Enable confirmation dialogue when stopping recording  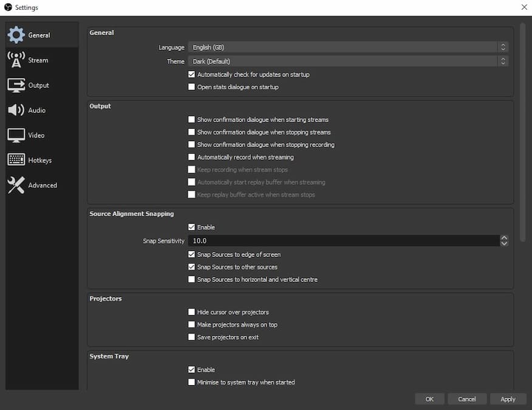point(191,145)
